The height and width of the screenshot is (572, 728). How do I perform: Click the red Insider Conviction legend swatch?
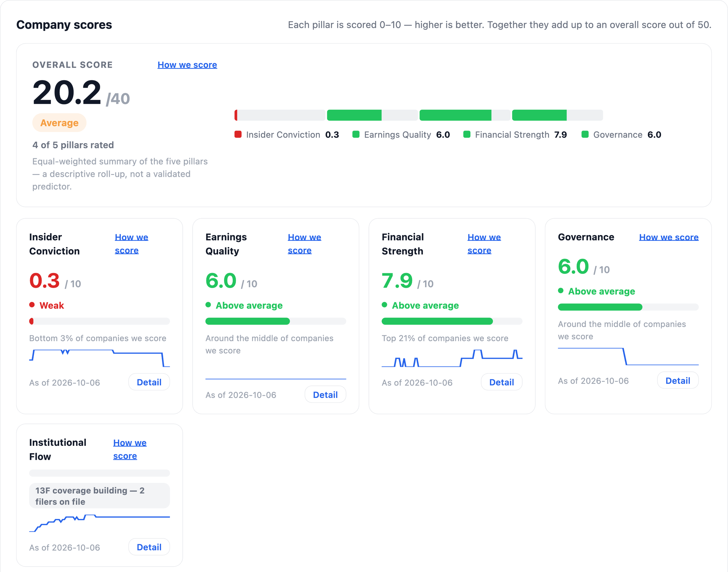point(238,134)
